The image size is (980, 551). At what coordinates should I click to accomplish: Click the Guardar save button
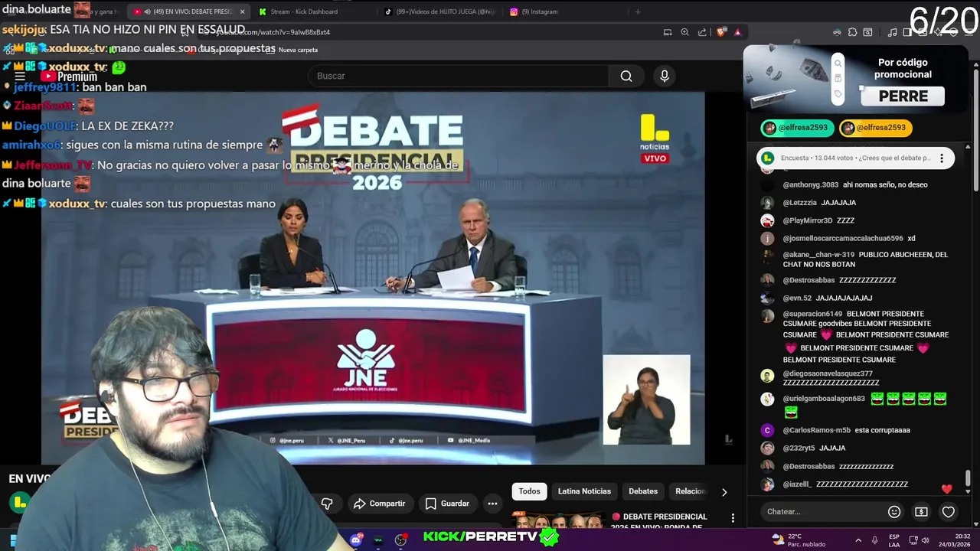tap(447, 504)
